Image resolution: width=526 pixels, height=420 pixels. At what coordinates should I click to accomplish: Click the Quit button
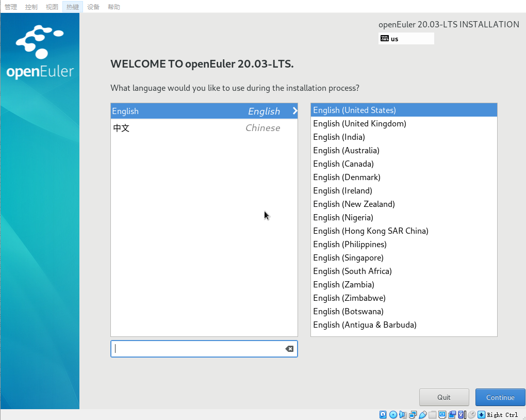click(x=443, y=397)
